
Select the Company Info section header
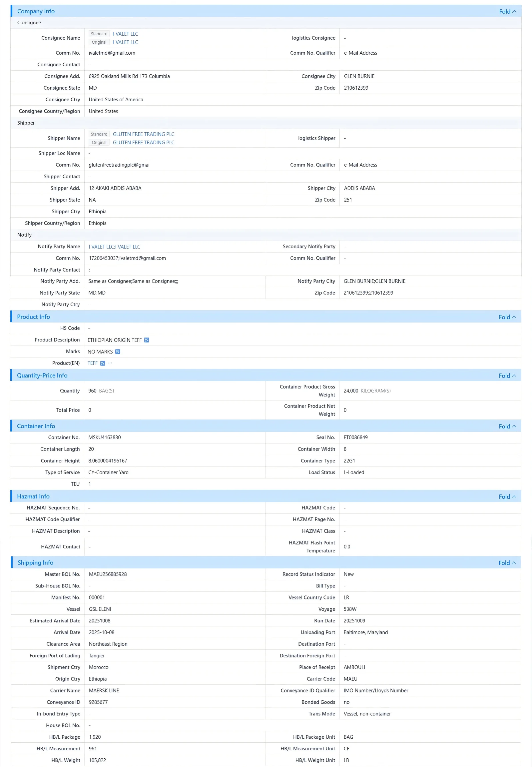point(36,11)
